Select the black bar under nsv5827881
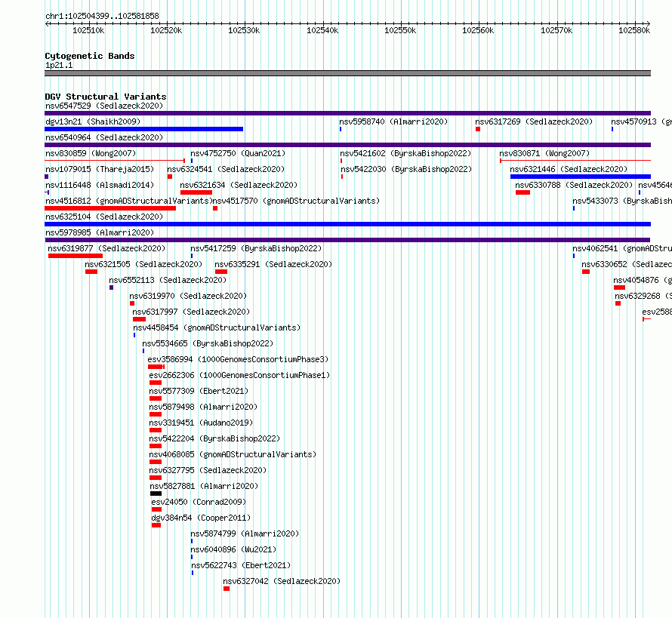672x618 pixels. coord(156,493)
